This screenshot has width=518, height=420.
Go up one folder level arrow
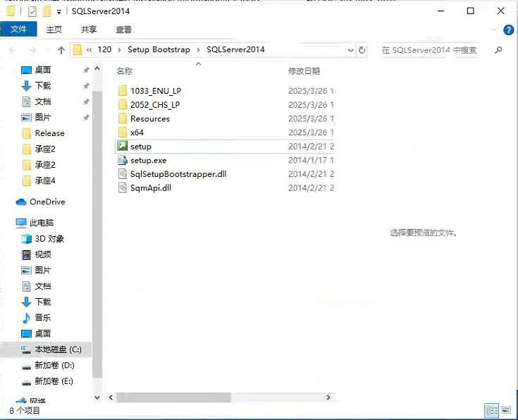[61, 50]
